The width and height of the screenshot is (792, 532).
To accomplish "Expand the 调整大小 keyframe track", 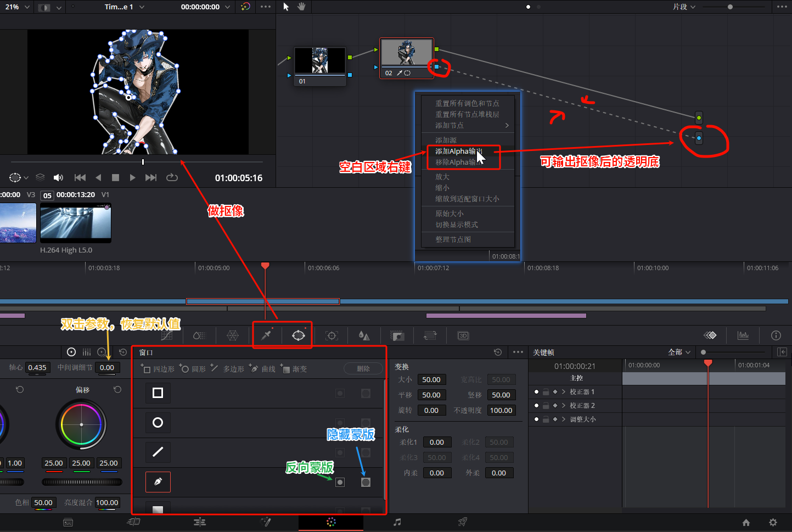I will [564, 419].
